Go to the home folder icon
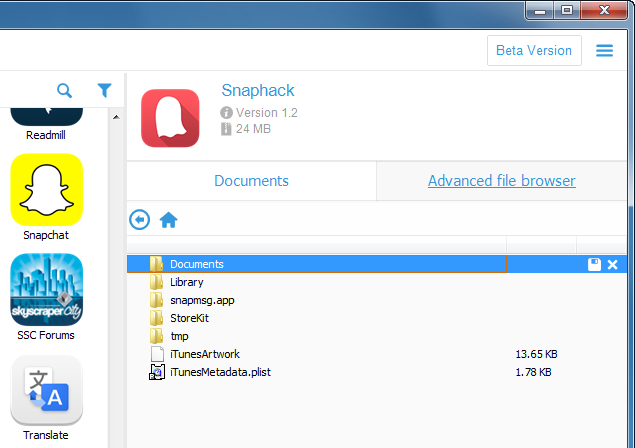The width and height of the screenshot is (635, 448). pos(168,220)
